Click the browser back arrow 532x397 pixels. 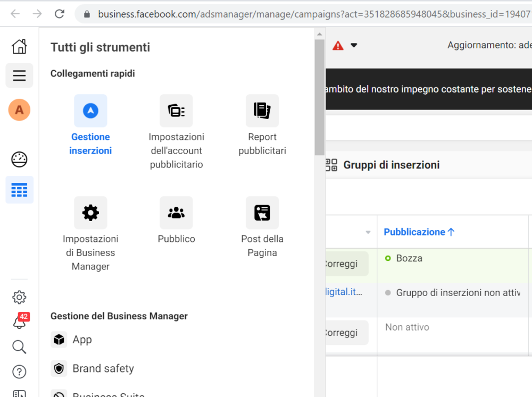(15, 14)
